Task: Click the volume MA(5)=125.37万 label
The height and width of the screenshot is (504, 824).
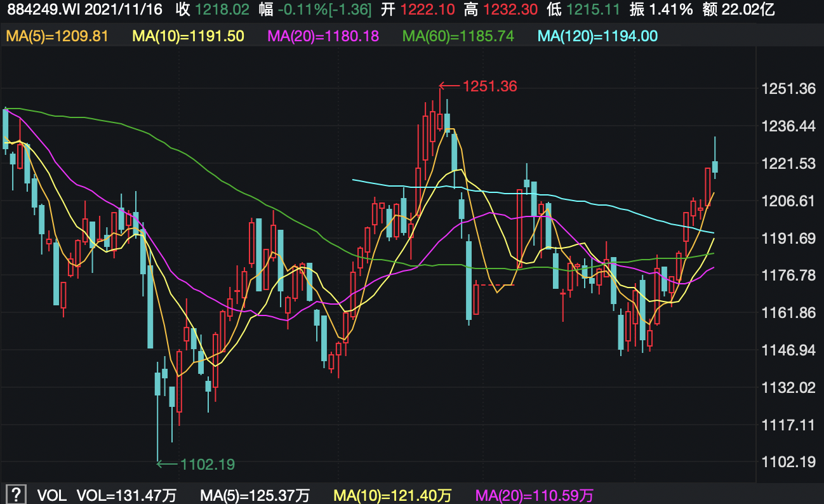Action: coord(255,495)
